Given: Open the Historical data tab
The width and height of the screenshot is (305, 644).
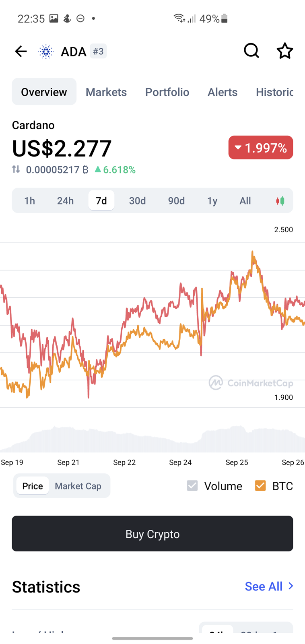Looking at the screenshot, I should click(274, 92).
